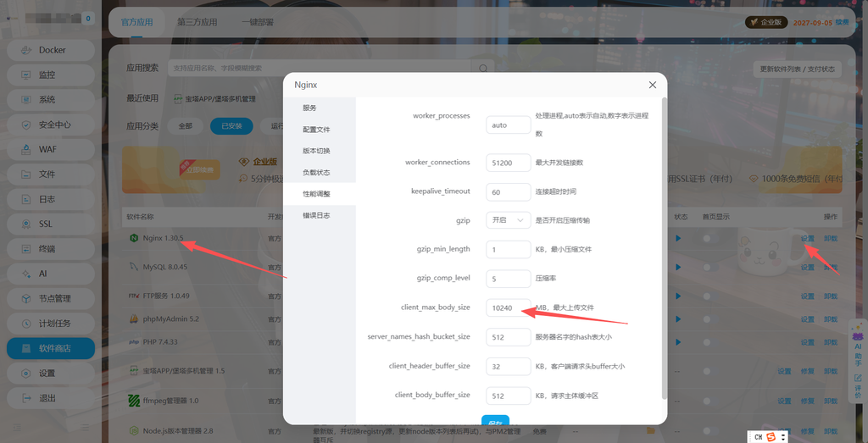Click 卸载 link in MySQL row

pos(831,267)
